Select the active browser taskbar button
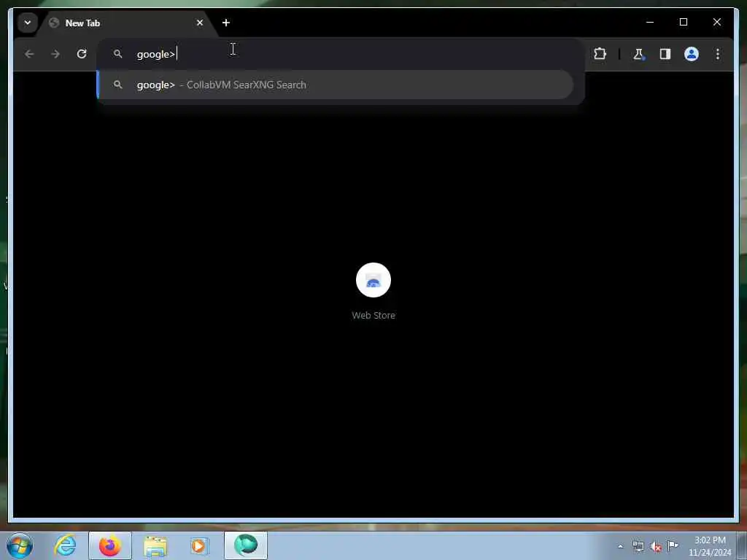 pos(246,545)
